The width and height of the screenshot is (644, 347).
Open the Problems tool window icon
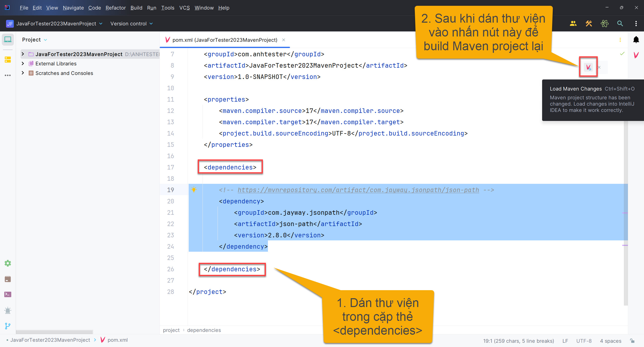[8, 310]
